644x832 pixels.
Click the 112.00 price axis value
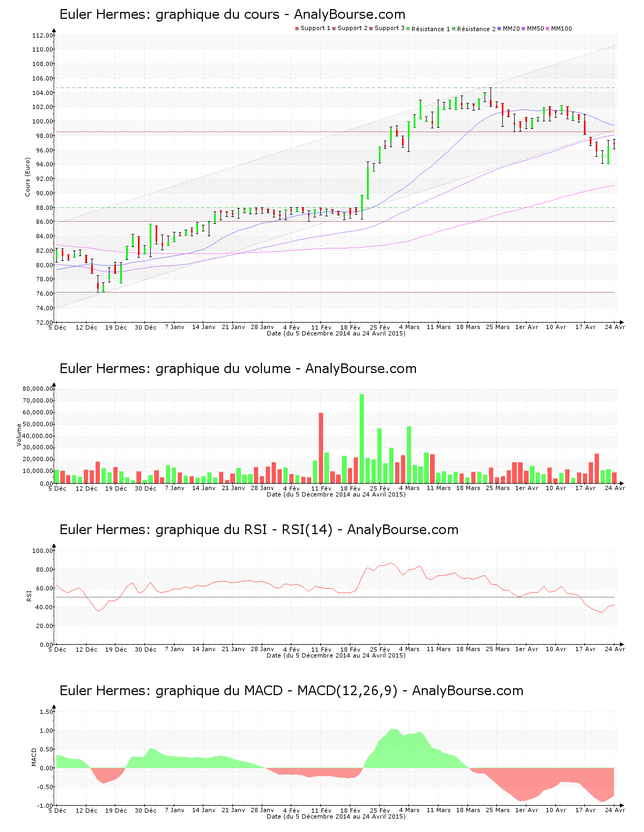[x=42, y=35]
